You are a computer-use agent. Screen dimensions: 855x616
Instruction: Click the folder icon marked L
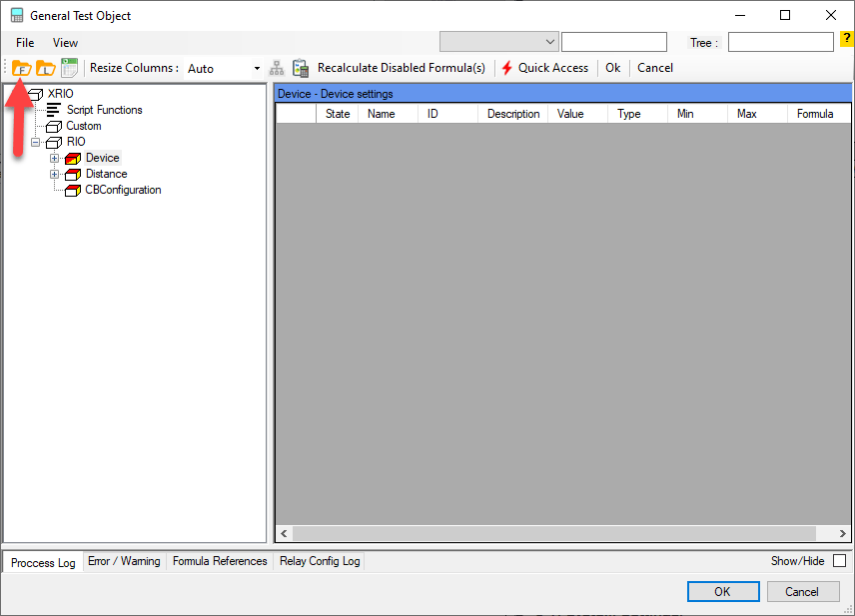point(45,68)
